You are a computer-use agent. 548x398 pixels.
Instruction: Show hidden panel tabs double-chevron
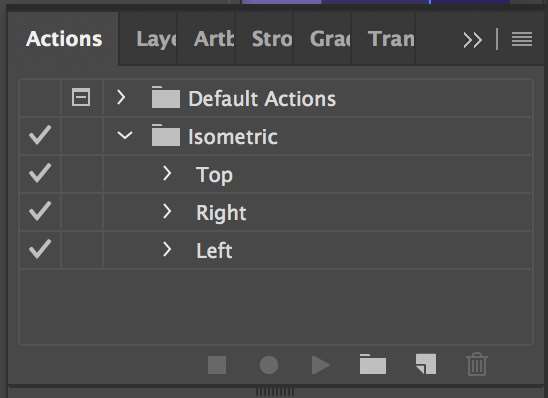(473, 40)
